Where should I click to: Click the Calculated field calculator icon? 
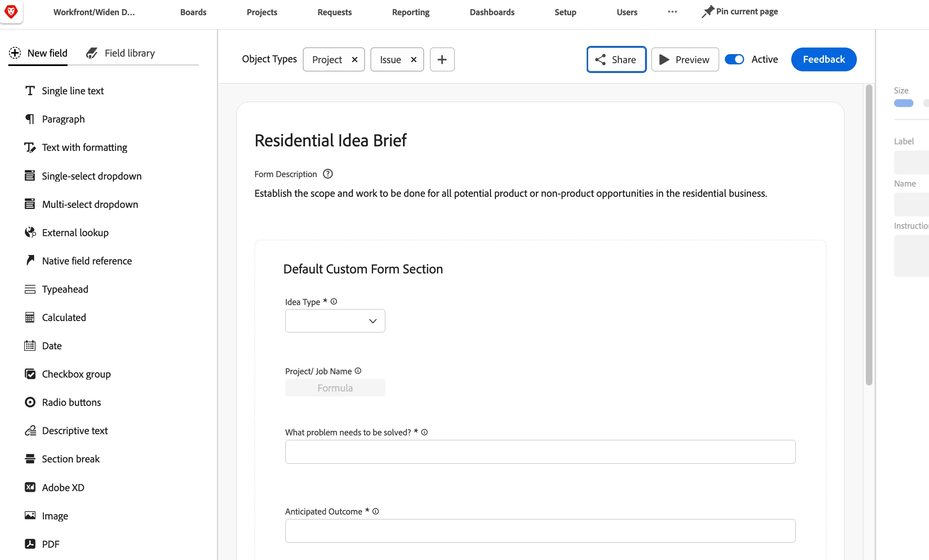coord(30,317)
